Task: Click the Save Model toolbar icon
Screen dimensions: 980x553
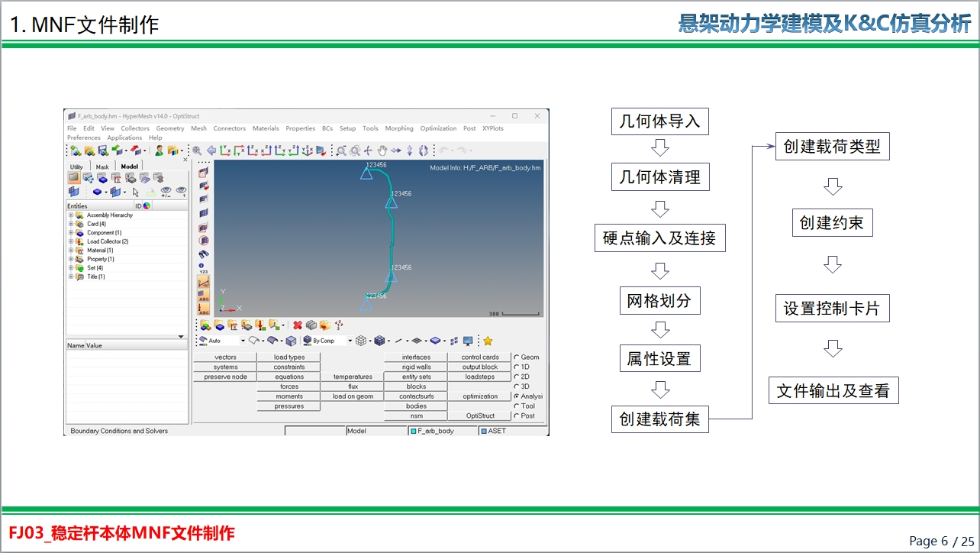Action: (103, 150)
